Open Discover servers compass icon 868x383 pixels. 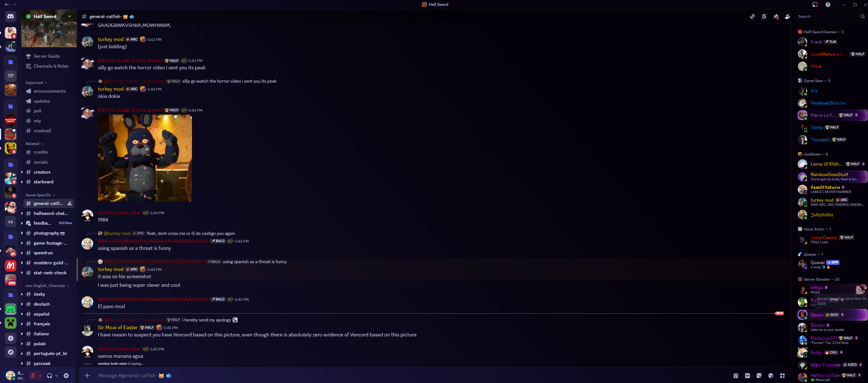coord(11,352)
